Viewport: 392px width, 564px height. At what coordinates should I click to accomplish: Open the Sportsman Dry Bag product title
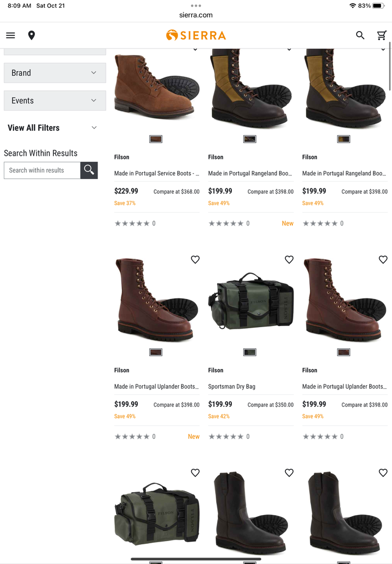(231, 387)
